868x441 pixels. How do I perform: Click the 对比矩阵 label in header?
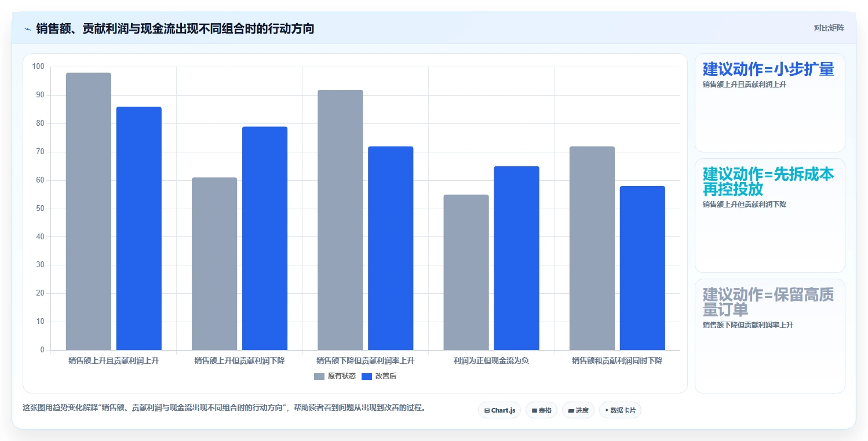(829, 28)
